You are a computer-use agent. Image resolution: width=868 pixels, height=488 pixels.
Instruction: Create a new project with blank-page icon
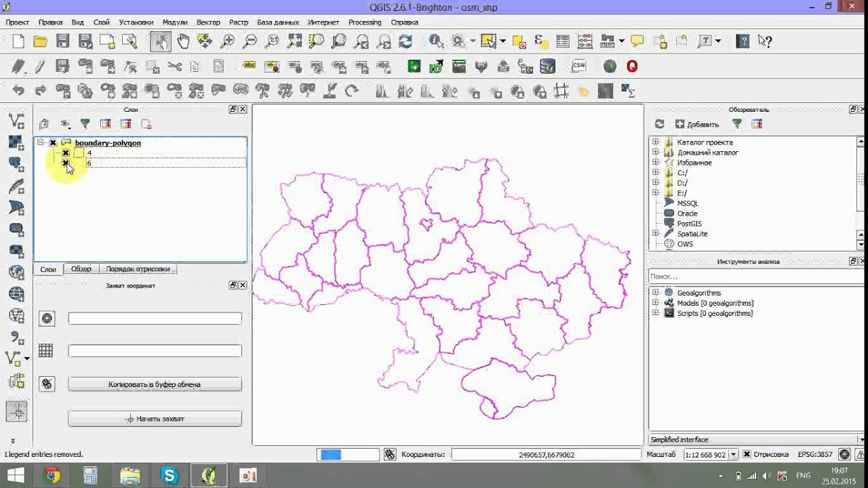click(18, 41)
